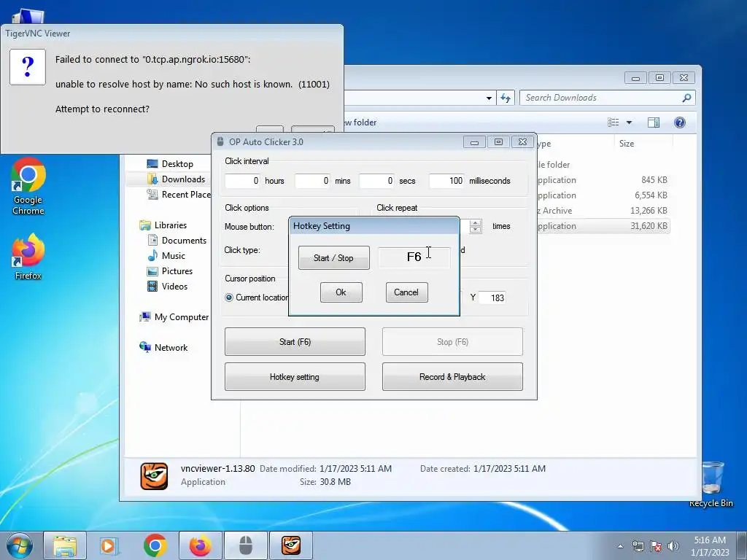Show hidden tray icons arrow
Screen dimensions: 747x560
click(620, 546)
